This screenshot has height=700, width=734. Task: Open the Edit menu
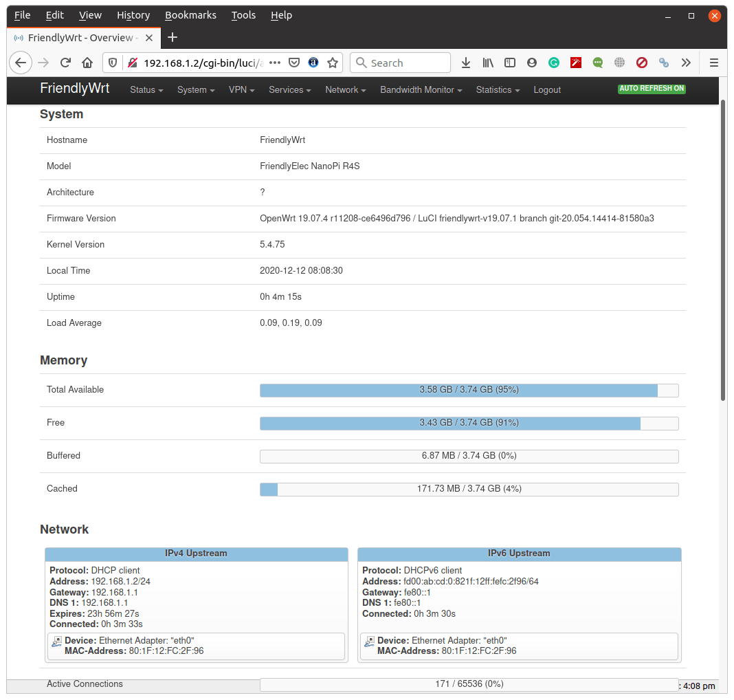(x=55, y=15)
